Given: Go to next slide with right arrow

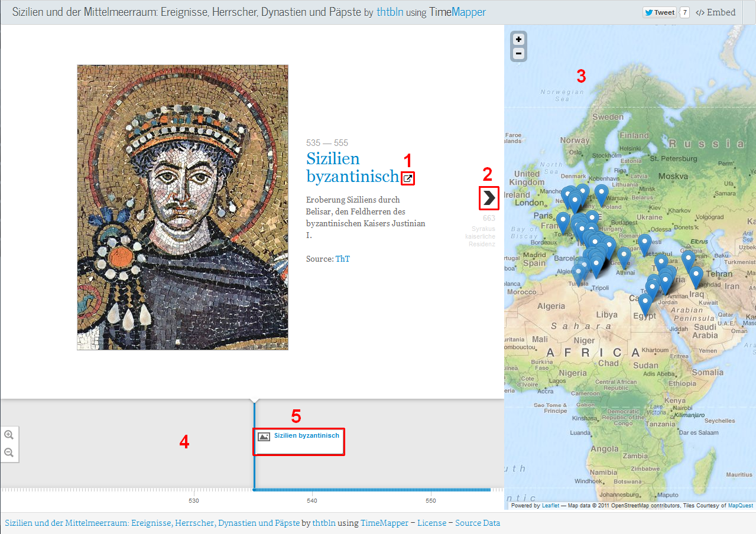Looking at the screenshot, I should click(489, 198).
